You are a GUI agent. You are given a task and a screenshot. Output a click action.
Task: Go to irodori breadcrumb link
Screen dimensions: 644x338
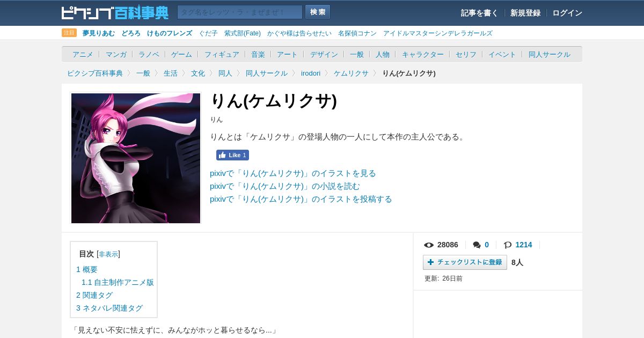(311, 73)
